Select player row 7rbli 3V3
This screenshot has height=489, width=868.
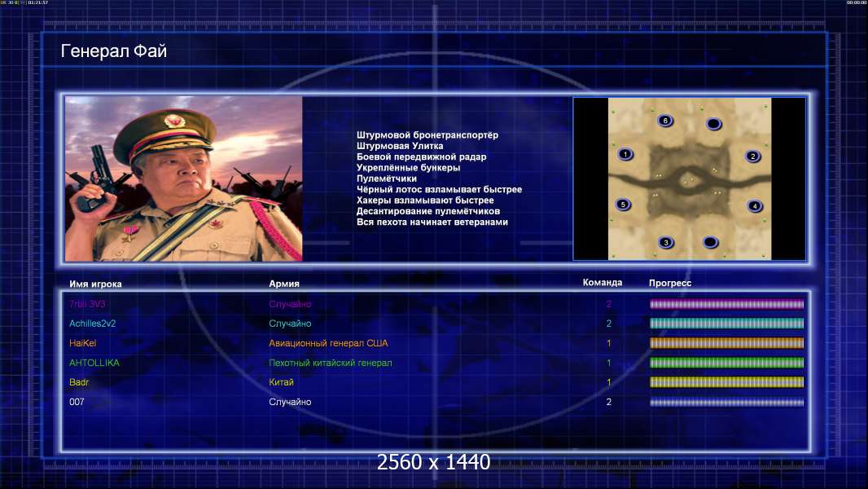(x=436, y=304)
